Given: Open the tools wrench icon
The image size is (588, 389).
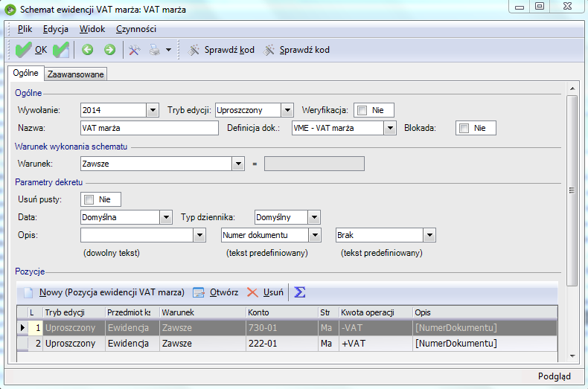Looking at the screenshot, I should (x=134, y=50).
